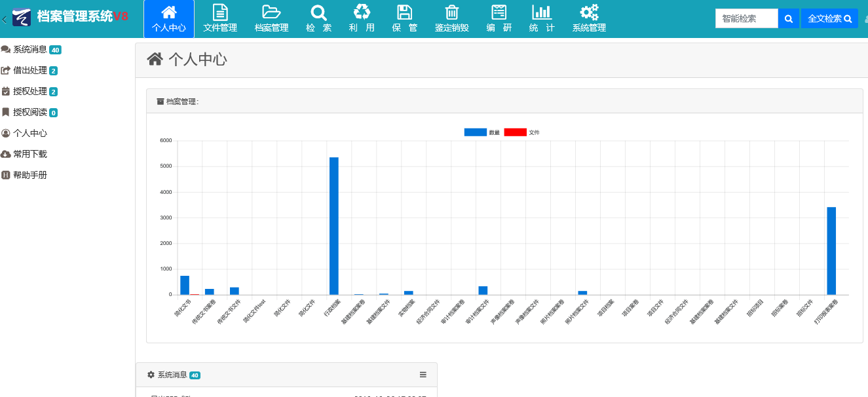Viewport: 868px width, 397px height.
Task: Click the 全文检索 full-text search button
Action: point(829,18)
